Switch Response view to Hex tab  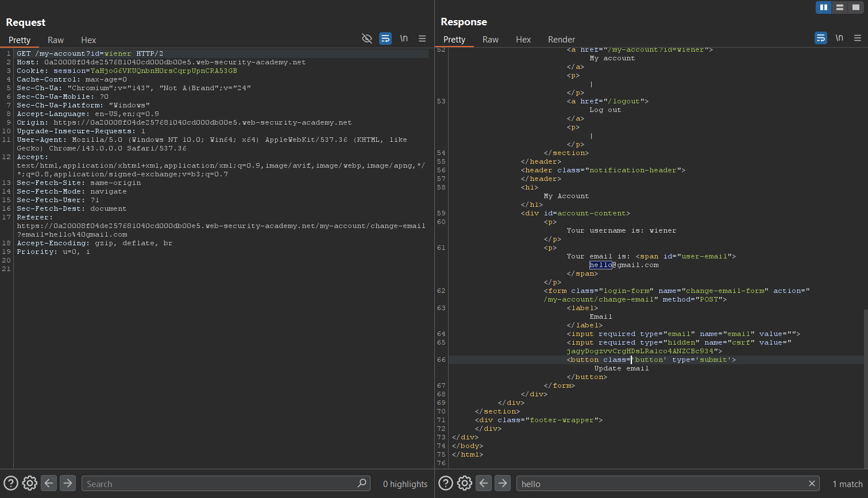tap(523, 40)
